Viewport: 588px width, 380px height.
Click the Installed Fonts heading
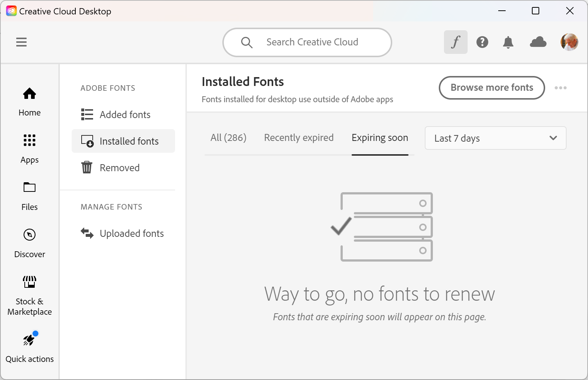243,82
